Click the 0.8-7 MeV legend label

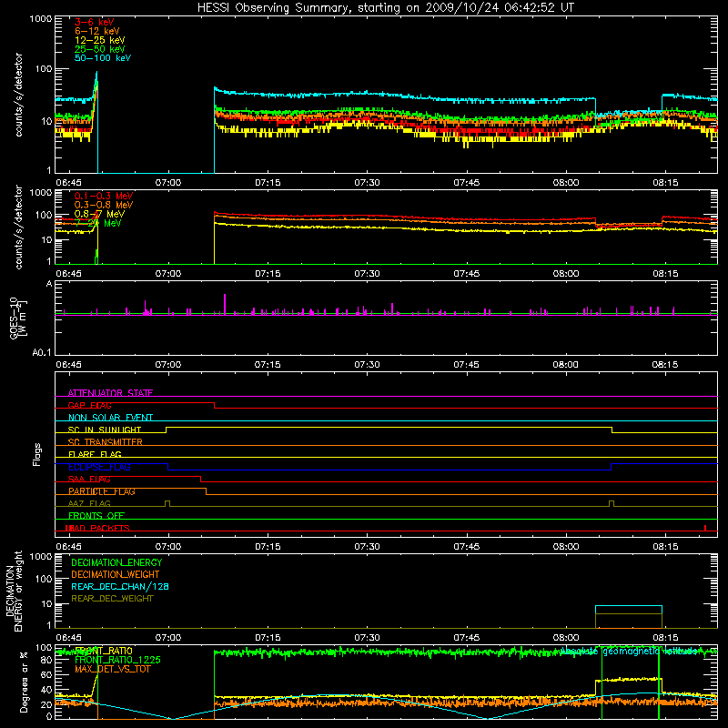click(x=99, y=214)
